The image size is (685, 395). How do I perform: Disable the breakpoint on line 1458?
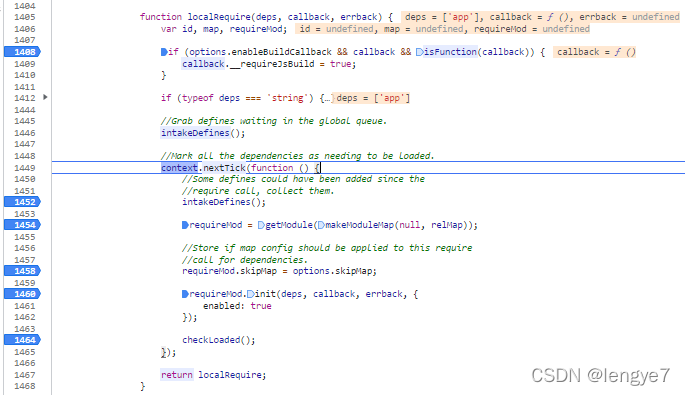(x=22, y=271)
